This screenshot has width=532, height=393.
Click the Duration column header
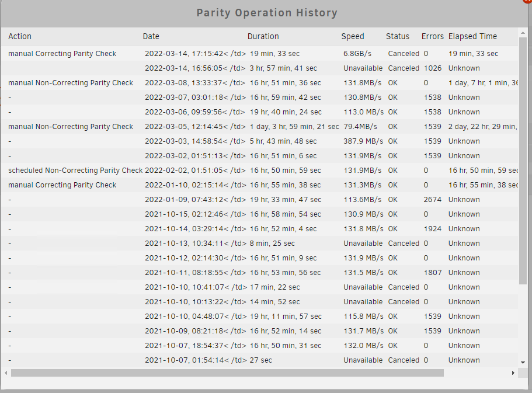point(263,36)
